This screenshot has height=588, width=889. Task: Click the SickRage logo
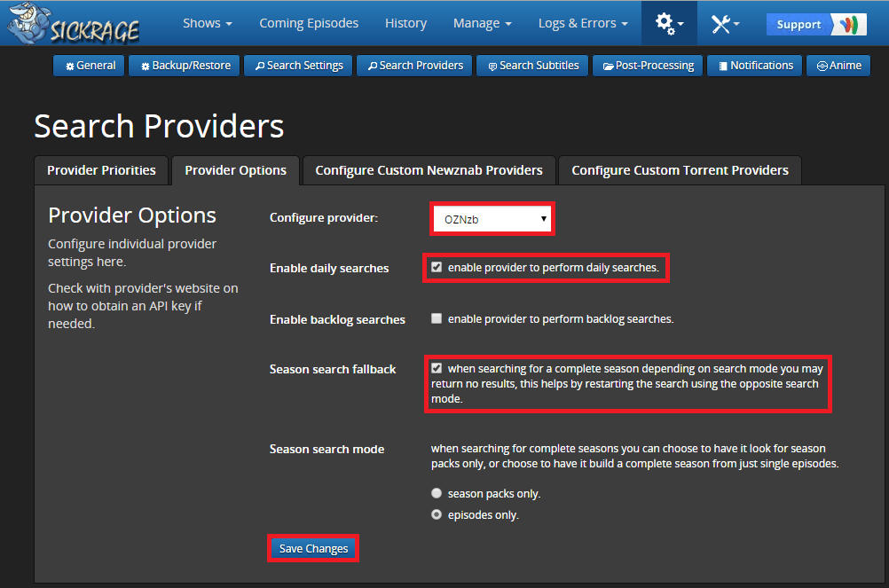tap(73, 24)
